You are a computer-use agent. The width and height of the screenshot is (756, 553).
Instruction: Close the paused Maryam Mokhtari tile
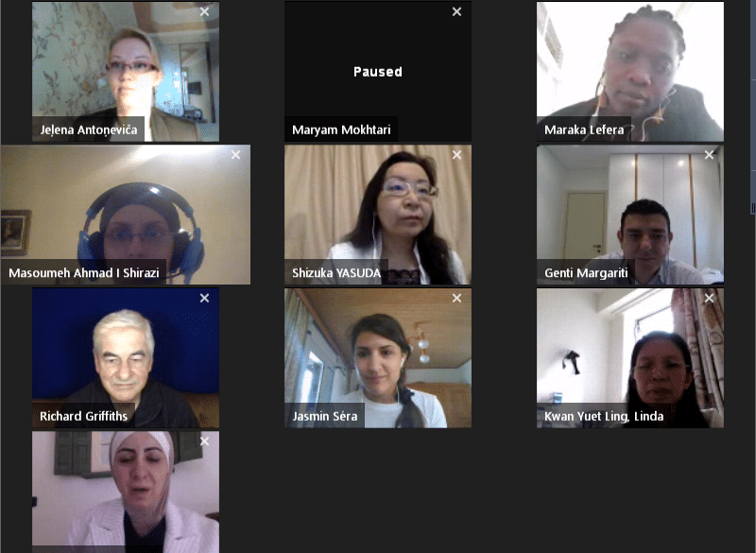456,11
